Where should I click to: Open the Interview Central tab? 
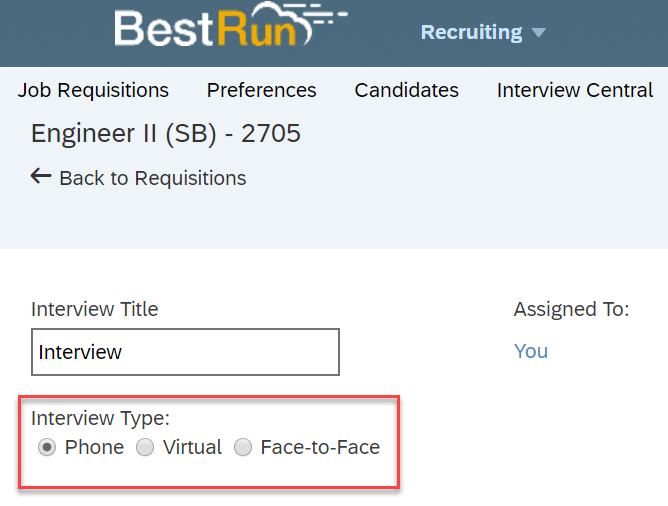pos(575,90)
